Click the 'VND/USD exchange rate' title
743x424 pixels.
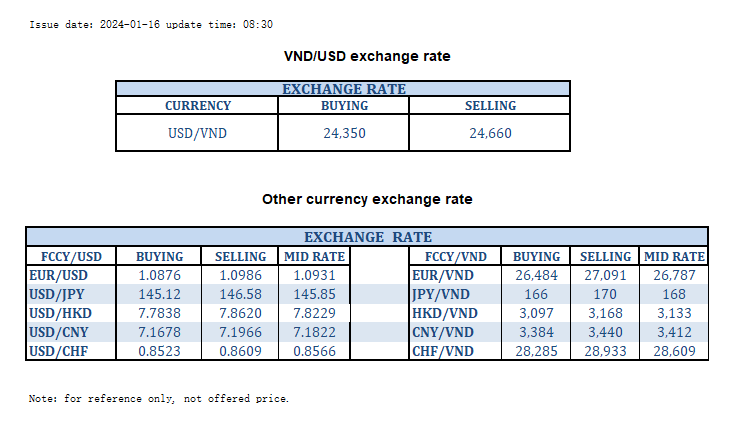(367, 56)
